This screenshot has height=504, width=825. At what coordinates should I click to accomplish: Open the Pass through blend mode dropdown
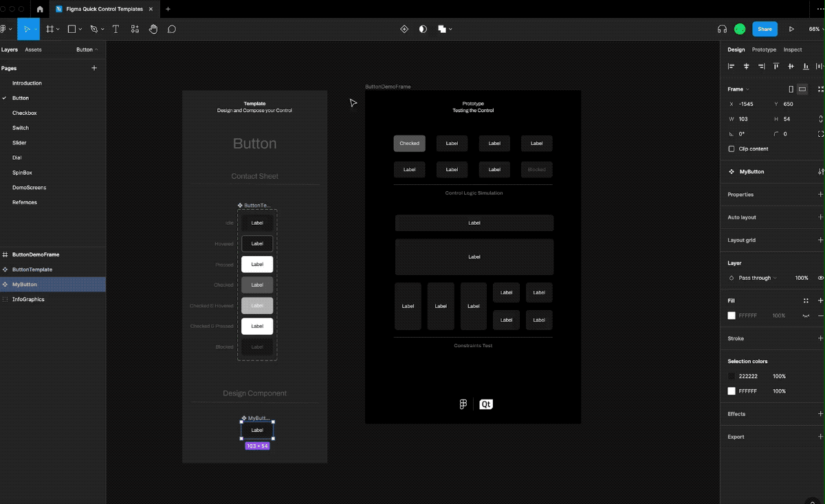754,278
